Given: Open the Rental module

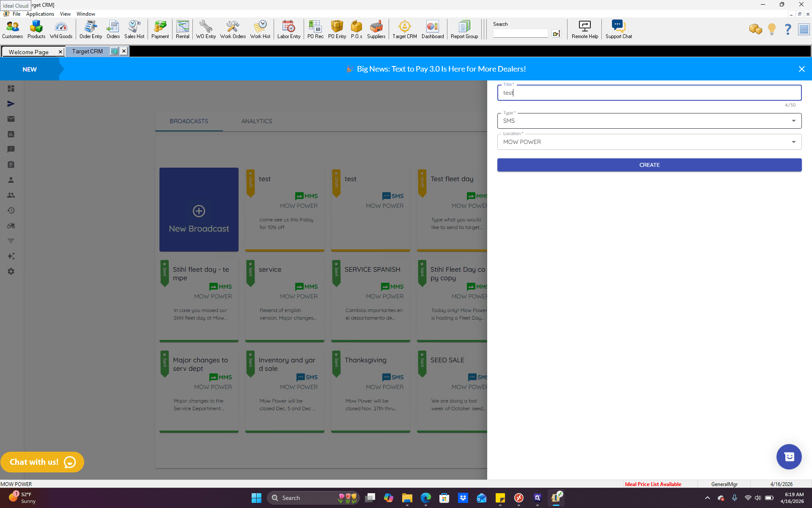Looking at the screenshot, I should click(x=183, y=30).
